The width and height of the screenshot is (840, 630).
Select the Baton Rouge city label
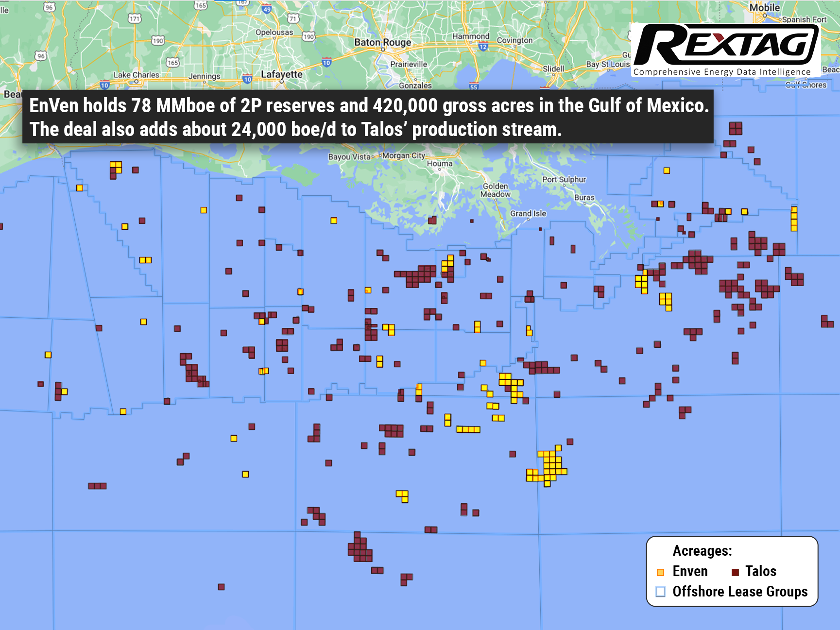pyautogui.click(x=382, y=42)
